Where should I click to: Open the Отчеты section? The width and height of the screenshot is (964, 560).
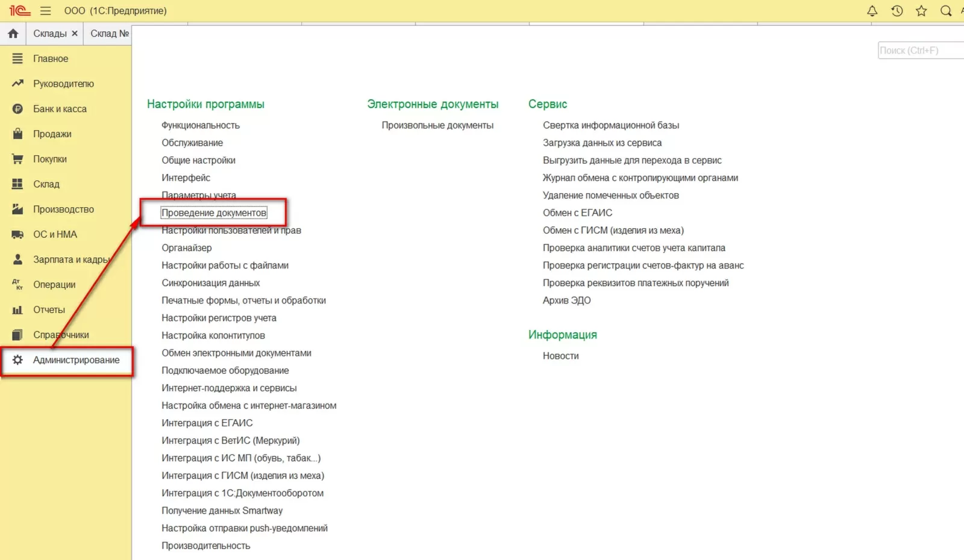point(49,310)
